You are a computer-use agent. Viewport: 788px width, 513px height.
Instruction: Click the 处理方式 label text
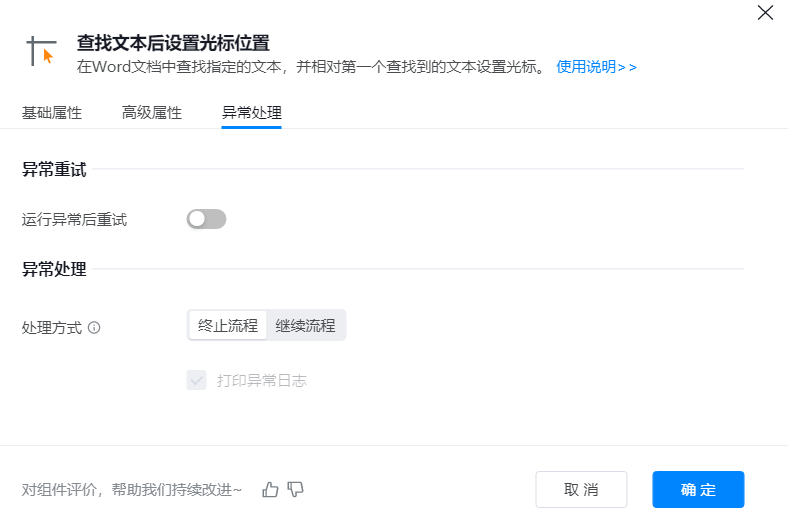52,327
